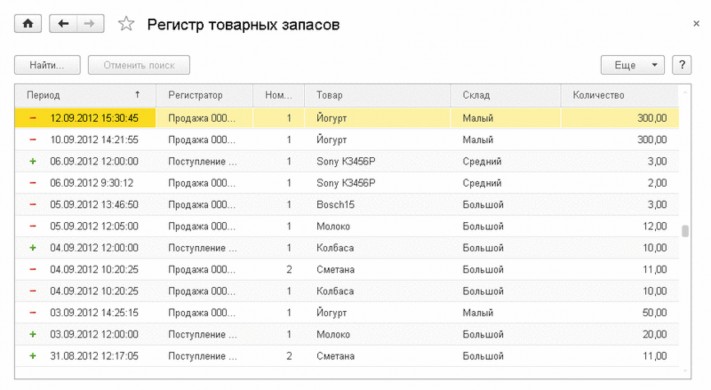Viewport: 711px width, 390px height.
Task: Click the sort arrow in Период header
Action: coord(137,94)
